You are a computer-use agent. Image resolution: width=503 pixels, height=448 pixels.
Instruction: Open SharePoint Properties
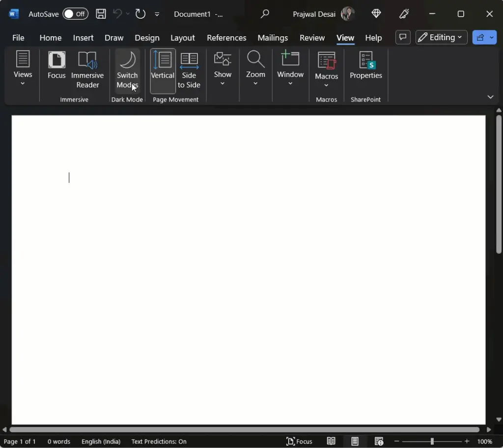(x=365, y=65)
